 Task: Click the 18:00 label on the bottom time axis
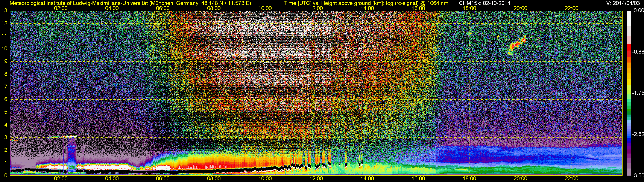pyautogui.click(x=469, y=179)
